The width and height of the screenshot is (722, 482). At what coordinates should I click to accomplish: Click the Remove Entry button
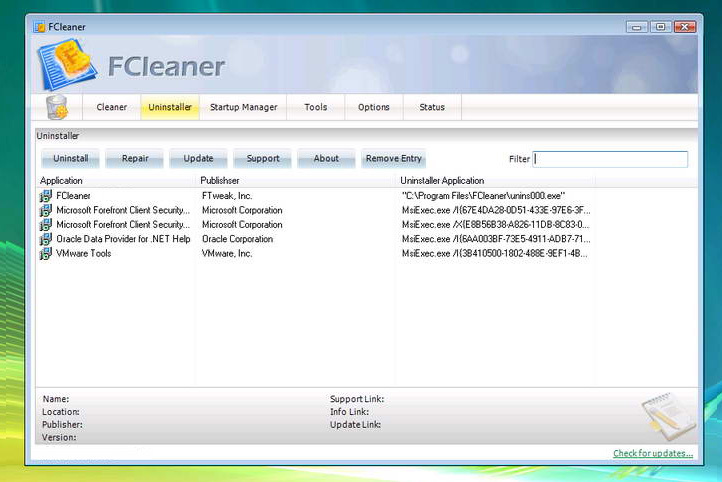point(394,158)
